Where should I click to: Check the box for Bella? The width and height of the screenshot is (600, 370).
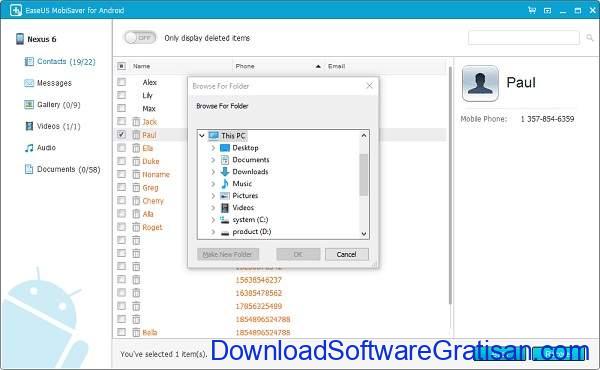121,332
